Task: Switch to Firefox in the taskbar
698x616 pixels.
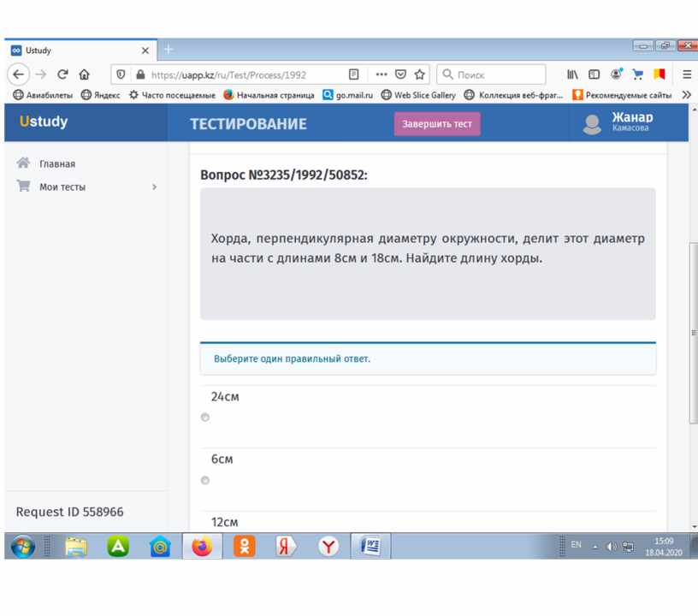Action: (202, 546)
